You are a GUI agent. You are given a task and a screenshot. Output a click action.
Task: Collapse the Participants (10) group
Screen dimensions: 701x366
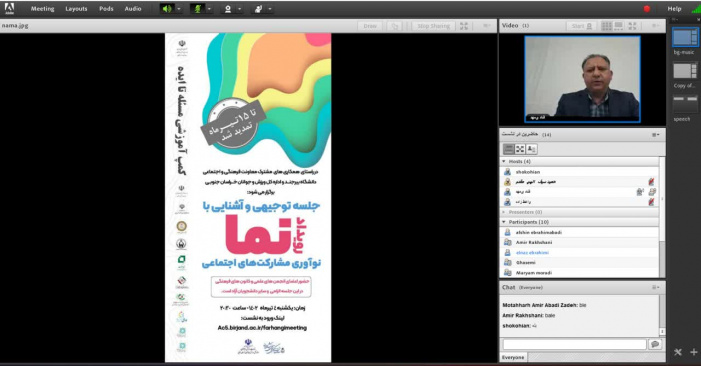click(504, 222)
